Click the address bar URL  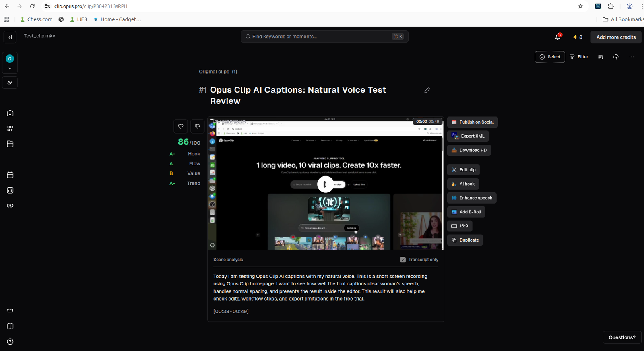click(x=91, y=6)
